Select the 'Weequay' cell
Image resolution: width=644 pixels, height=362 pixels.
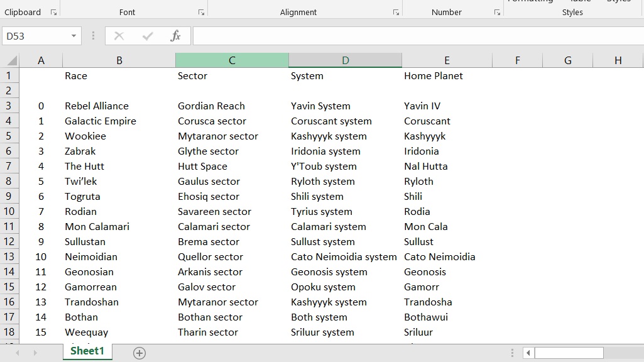(119, 332)
